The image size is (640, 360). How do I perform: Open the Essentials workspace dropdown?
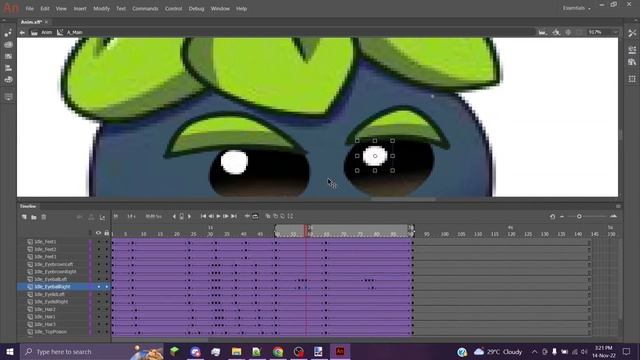pos(576,8)
